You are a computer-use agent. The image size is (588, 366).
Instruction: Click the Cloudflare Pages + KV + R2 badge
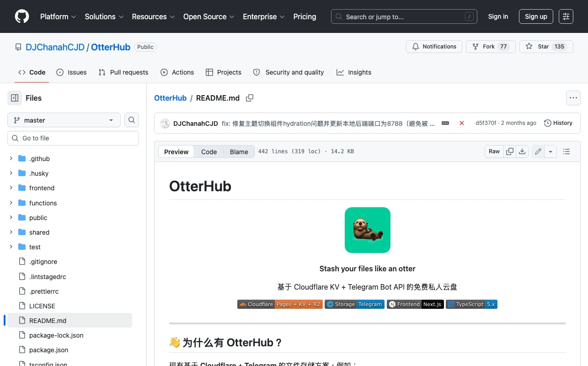click(280, 304)
